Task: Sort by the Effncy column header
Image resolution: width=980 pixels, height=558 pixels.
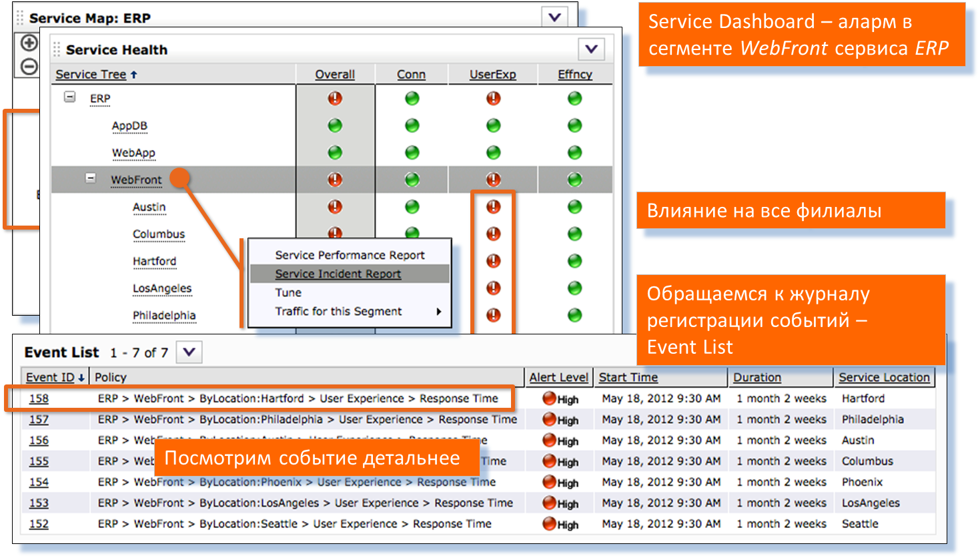Action: [x=575, y=74]
